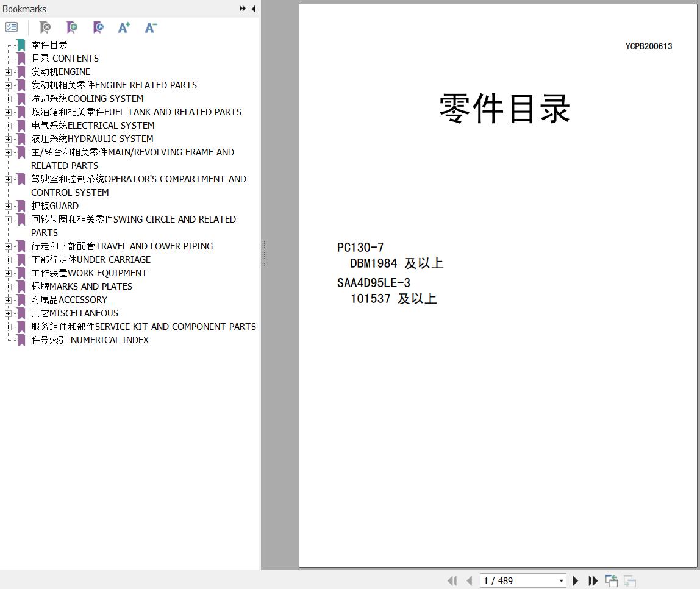The height and width of the screenshot is (589, 700).
Task: Open the page number dropdown arrow
Action: pyautogui.click(x=561, y=581)
